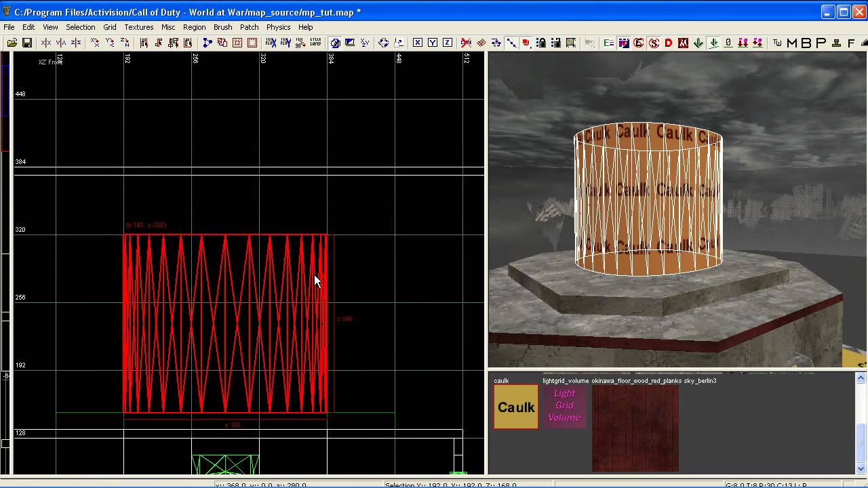
Task: Open the View menu
Action: click(x=50, y=27)
